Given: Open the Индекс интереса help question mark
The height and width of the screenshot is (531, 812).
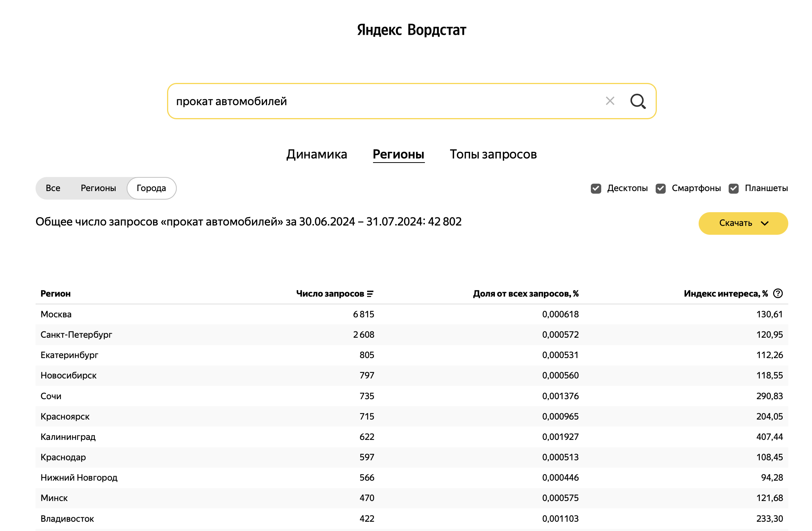Looking at the screenshot, I should (778, 294).
